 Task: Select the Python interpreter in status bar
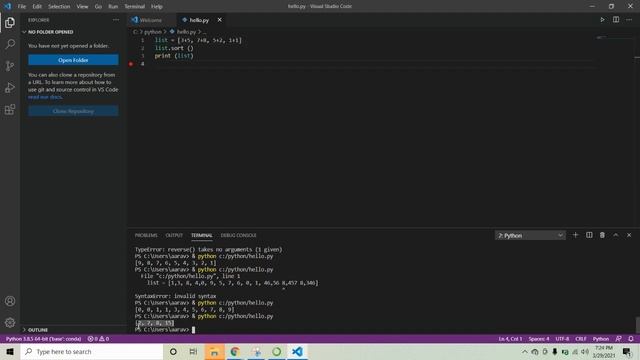(43, 339)
